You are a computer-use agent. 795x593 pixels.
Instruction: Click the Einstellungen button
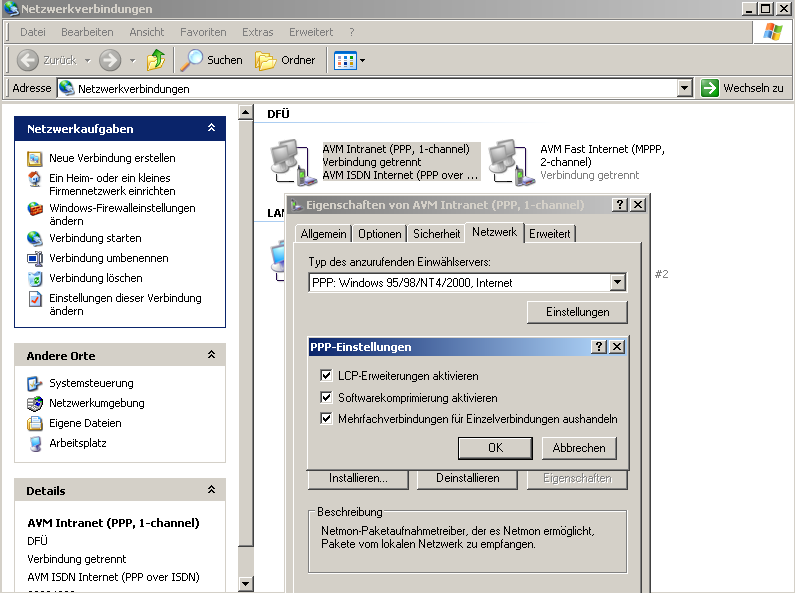[x=577, y=312]
